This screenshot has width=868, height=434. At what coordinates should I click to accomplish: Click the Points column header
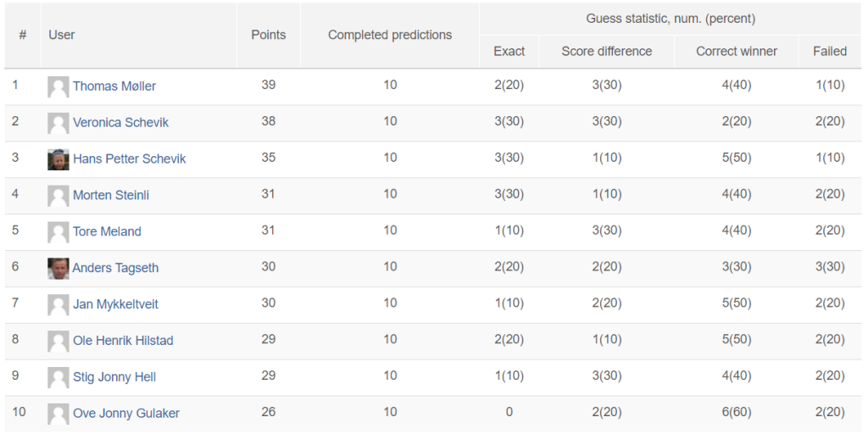[269, 35]
